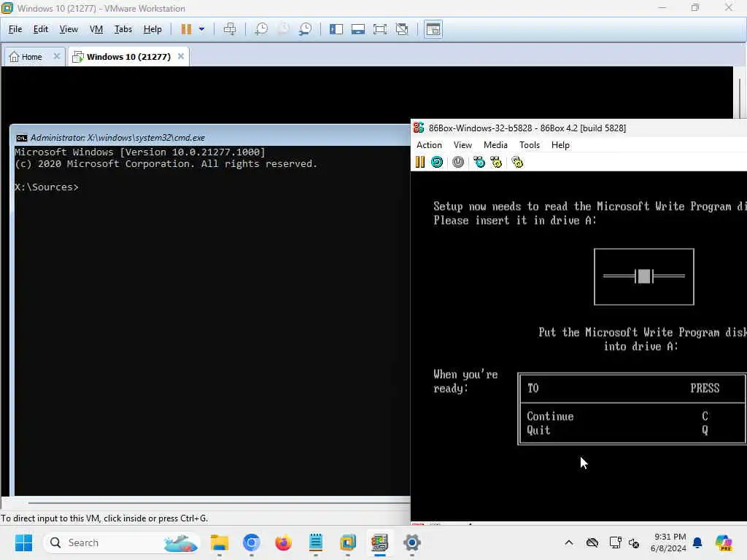The image size is (747, 560).
Task: Open the VMware VM menu
Action: click(96, 29)
